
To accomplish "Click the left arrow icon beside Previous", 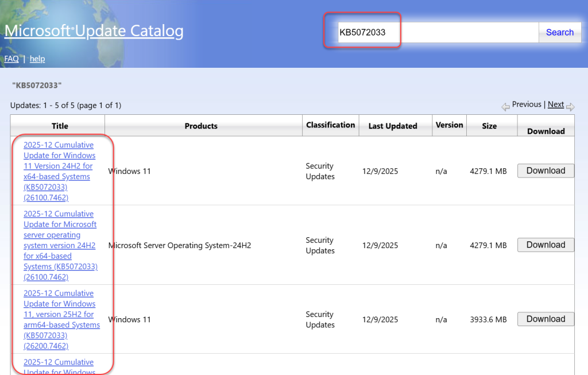I will point(505,107).
